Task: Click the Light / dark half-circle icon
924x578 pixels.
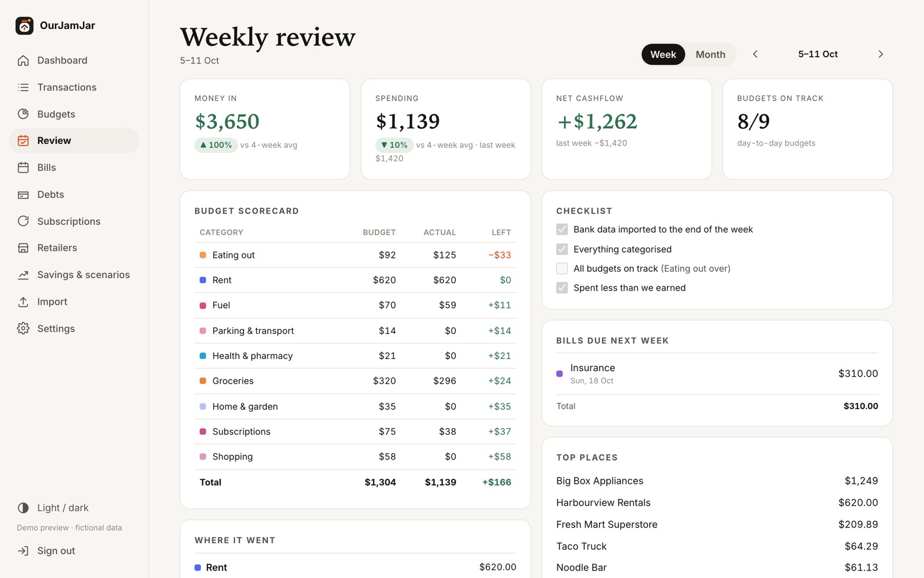Action: [x=23, y=508]
